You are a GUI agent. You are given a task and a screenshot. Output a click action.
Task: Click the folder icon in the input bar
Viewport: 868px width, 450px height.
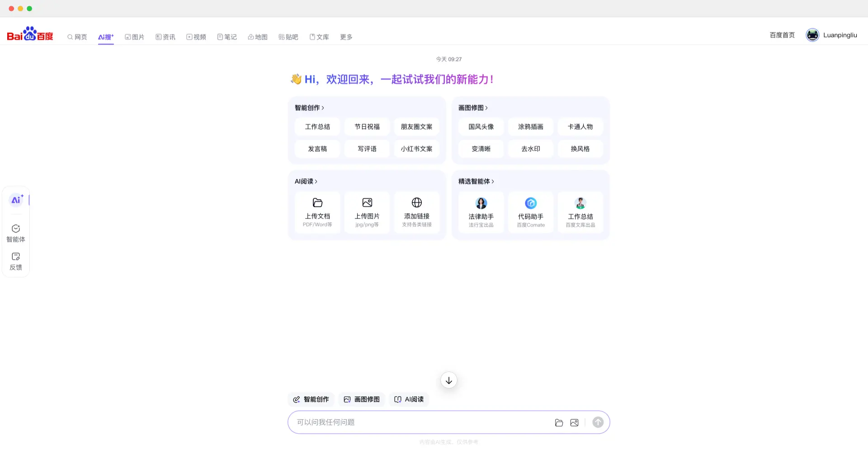[559, 422]
